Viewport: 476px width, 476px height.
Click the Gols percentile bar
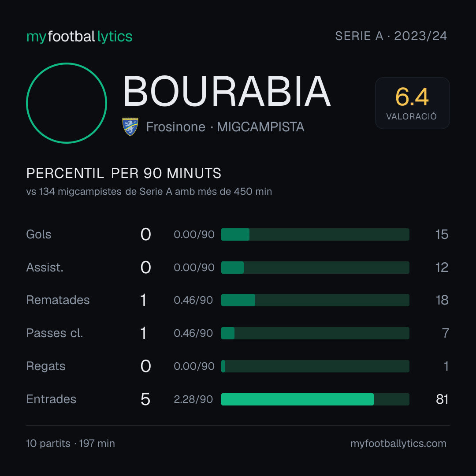click(315, 234)
